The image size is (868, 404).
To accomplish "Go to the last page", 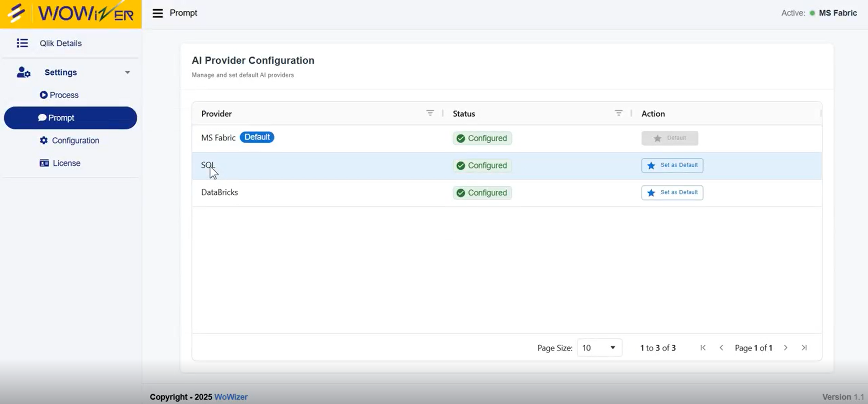I will 804,348.
